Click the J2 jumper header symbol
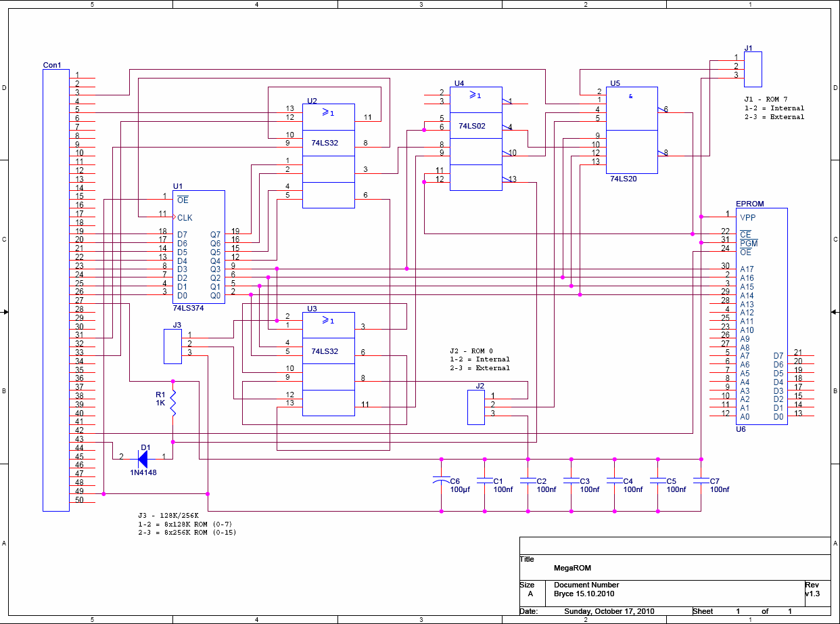This screenshot has height=624, width=840. point(476,407)
